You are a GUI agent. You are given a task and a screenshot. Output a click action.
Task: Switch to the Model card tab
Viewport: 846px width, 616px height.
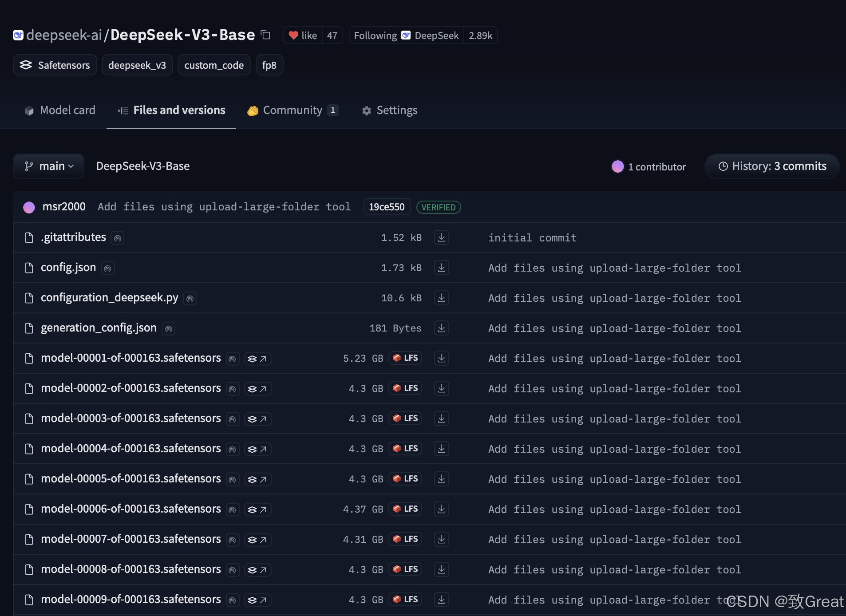click(x=60, y=110)
